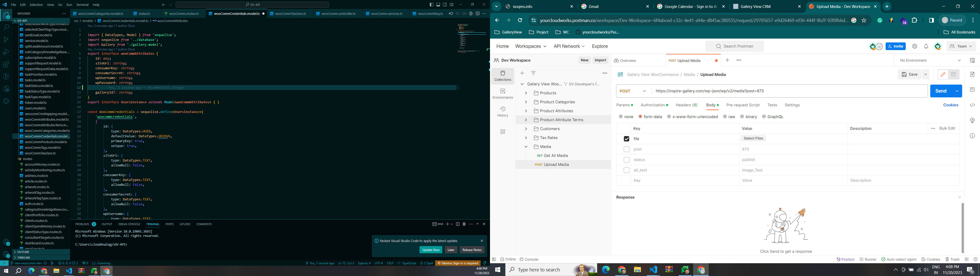Screen dimensions: 980x276
Task: Open the VS Code Accounts icon
Action: (6, 243)
